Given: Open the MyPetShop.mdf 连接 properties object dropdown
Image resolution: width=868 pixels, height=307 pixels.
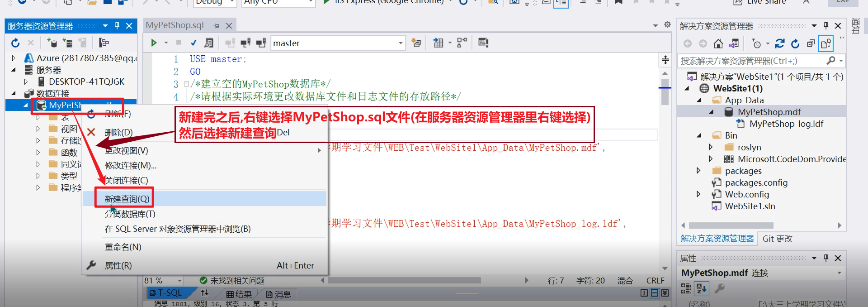Looking at the screenshot, I should click(x=840, y=273).
